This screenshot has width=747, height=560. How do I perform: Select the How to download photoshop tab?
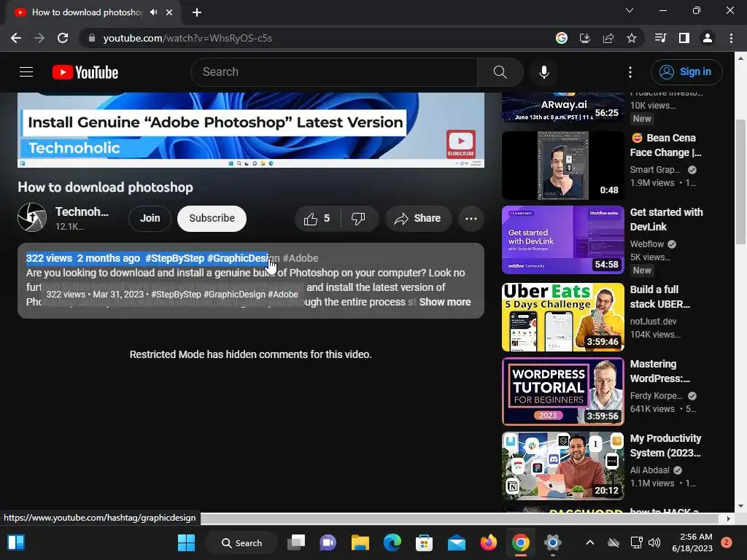[x=87, y=12]
